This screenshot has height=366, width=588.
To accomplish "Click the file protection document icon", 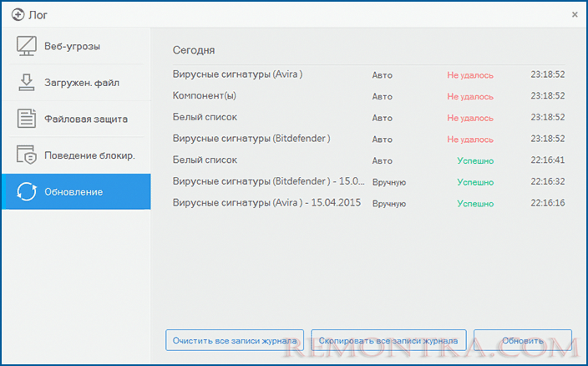I will [x=26, y=119].
